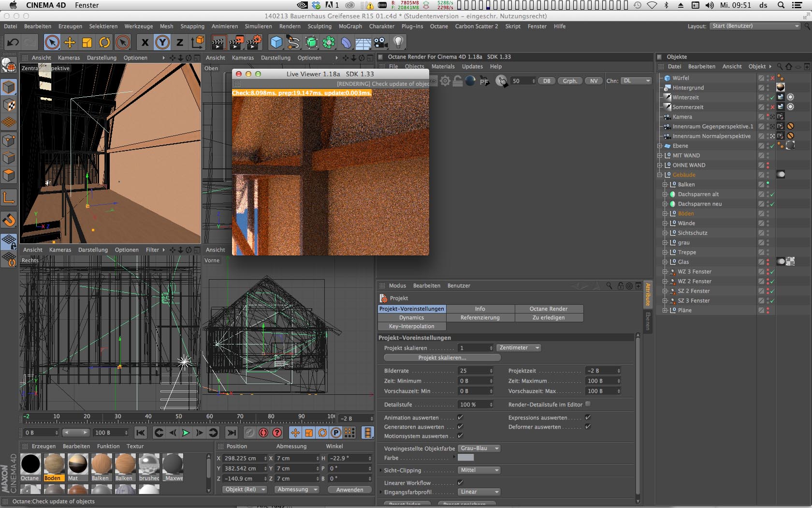The width and height of the screenshot is (812, 508).
Task: Click the Undo arrow in the top toolbar
Action: tap(13, 43)
